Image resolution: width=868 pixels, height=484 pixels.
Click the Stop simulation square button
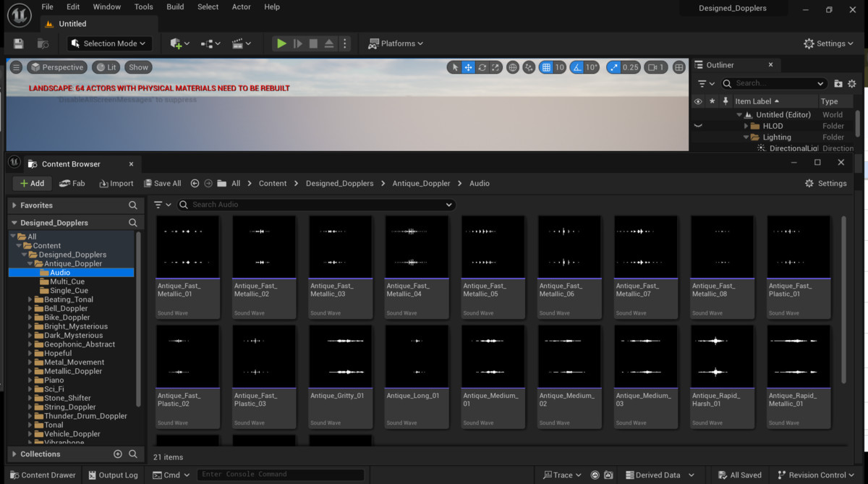313,43
